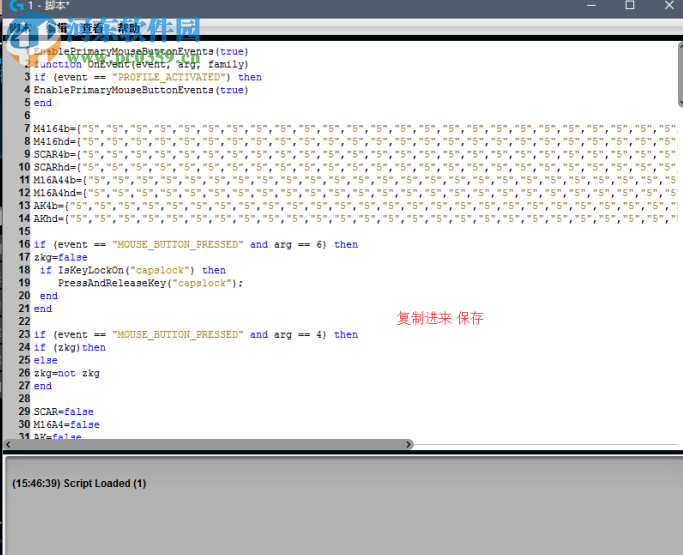Click the vertical scrollbar thumb of code editor
The height and width of the screenshot is (555, 683).
pyautogui.click(x=680, y=74)
